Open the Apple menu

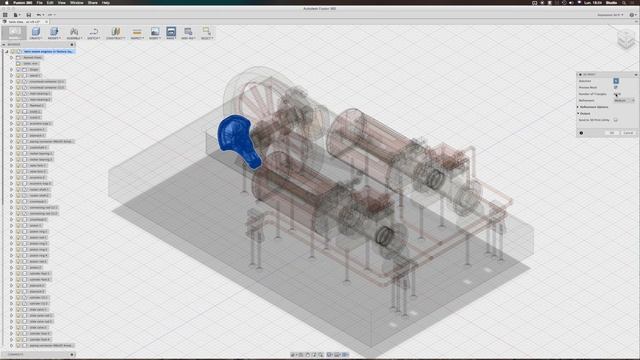(x=7, y=2)
